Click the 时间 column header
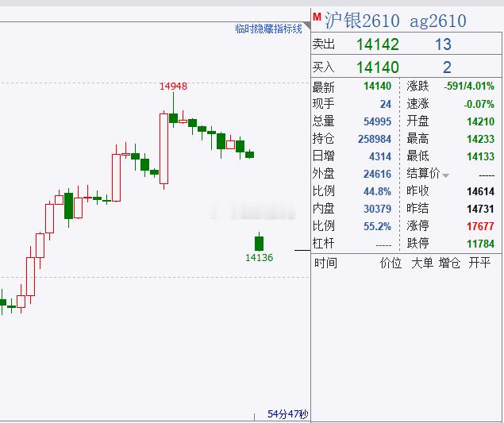This screenshot has width=504, height=423. (325, 263)
